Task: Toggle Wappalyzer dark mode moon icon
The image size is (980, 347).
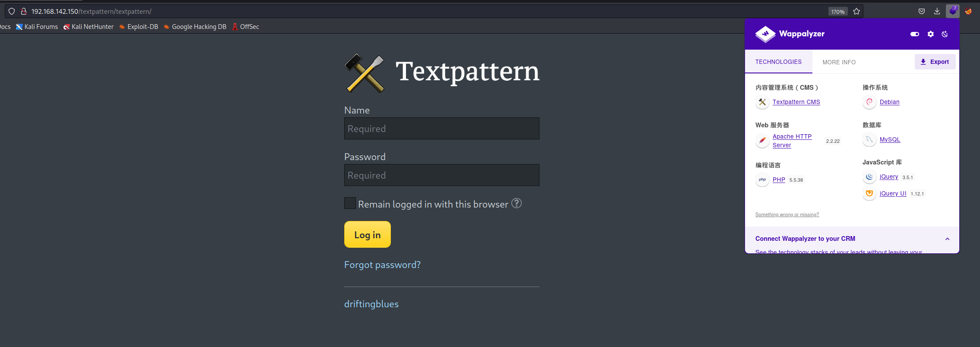Action: click(945, 34)
